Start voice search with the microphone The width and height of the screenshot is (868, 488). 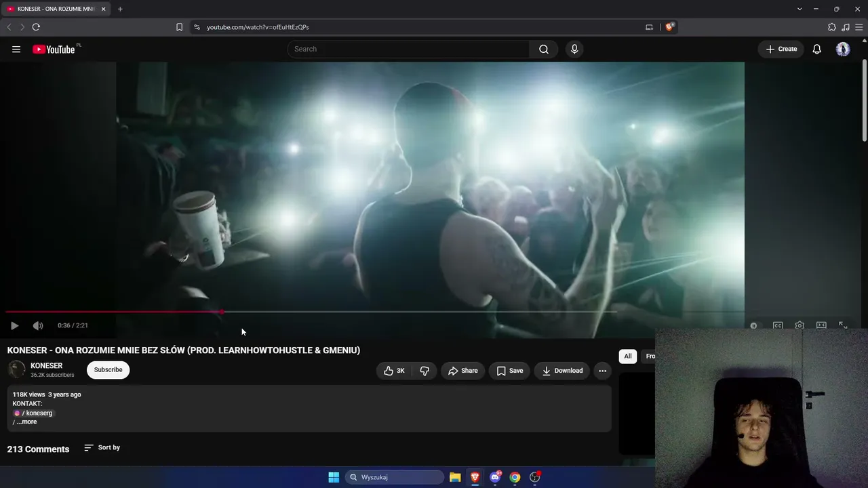[x=574, y=49]
